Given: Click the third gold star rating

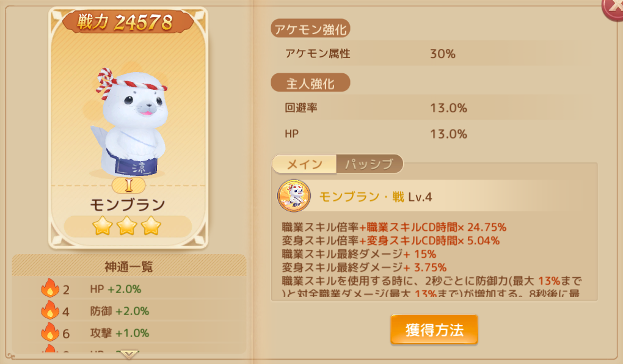Looking at the screenshot, I should 151,226.
